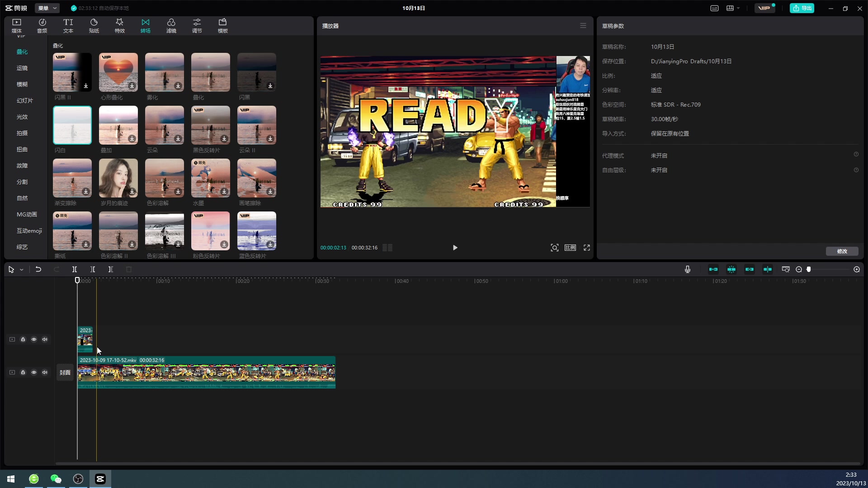Open the 贴纸 stickers tab

click(x=94, y=26)
